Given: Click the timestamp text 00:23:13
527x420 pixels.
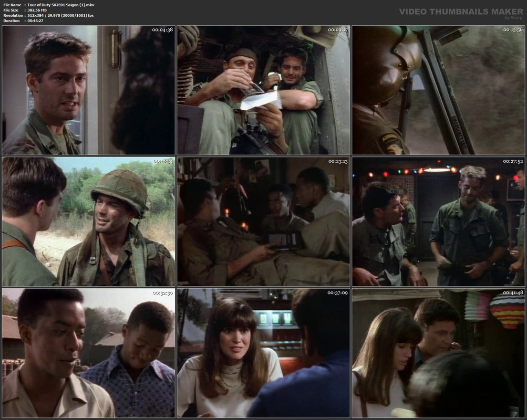Looking at the screenshot, I should [x=338, y=162].
